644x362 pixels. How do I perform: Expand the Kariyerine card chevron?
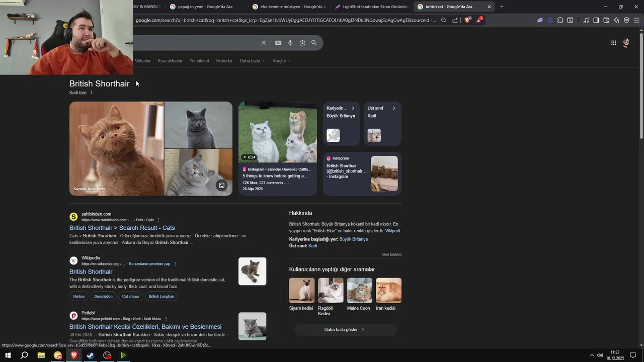click(353, 108)
